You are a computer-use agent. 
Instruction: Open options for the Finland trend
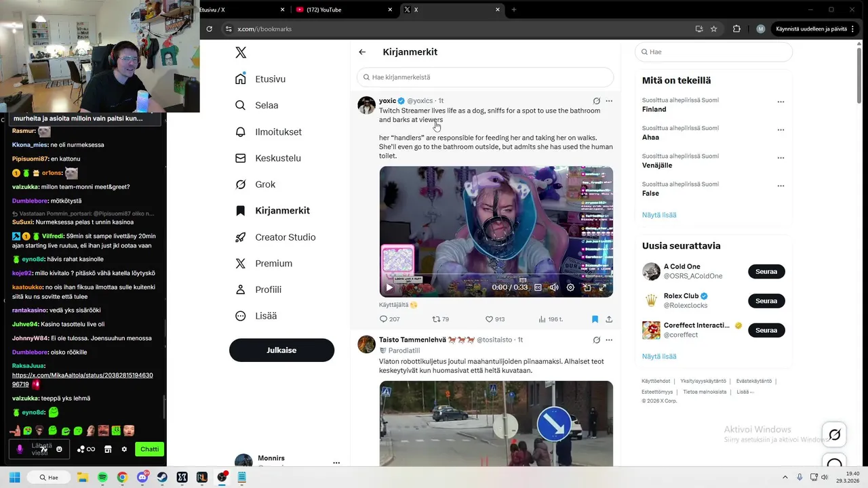pos(781,102)
